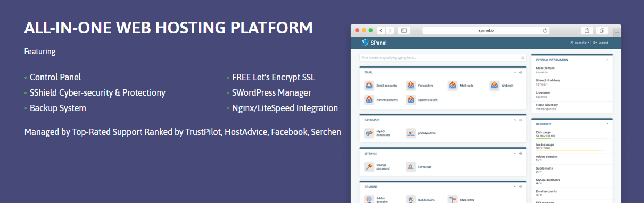
Task: Click the SPanel shield logo
Action: [365, 43]
